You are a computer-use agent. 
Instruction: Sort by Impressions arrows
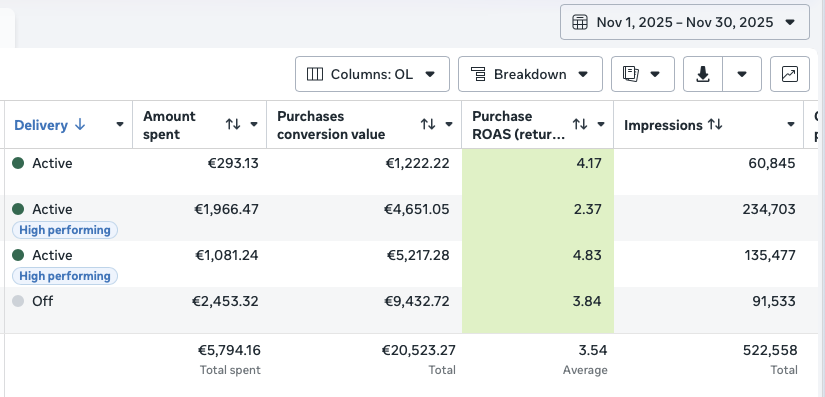tap(715, 125)
